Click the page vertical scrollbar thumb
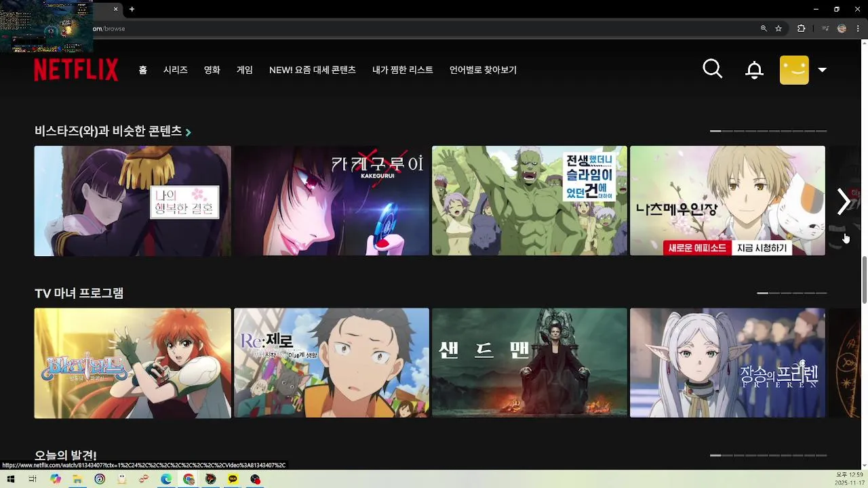This screenshot has width=868, height=488. click(x=864, y=281)
